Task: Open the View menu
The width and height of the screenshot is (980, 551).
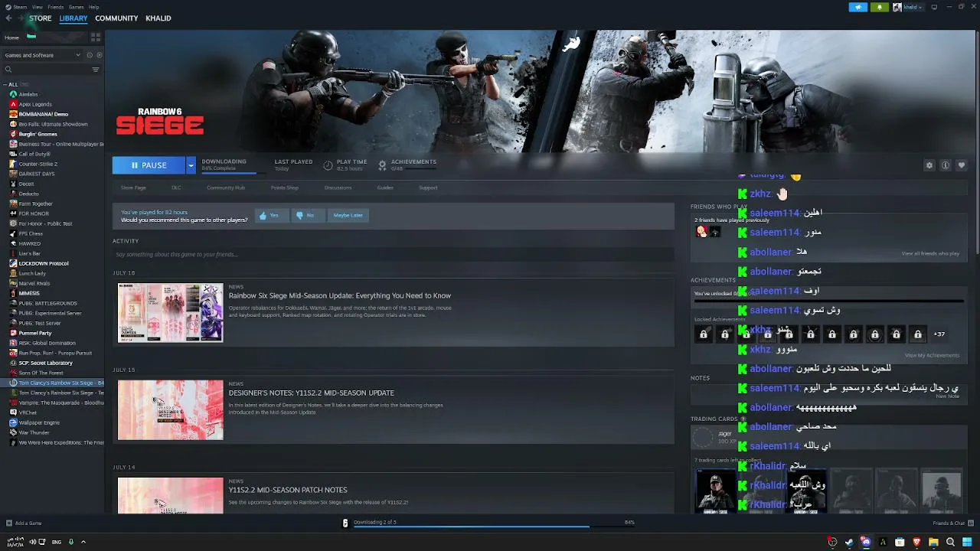Action: 38,7
